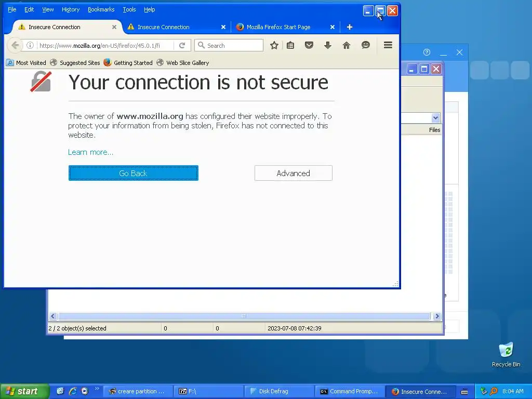532x399 pixels.
Task: Open the Firefox hamburger menu
Action: [x=388, y=45]
